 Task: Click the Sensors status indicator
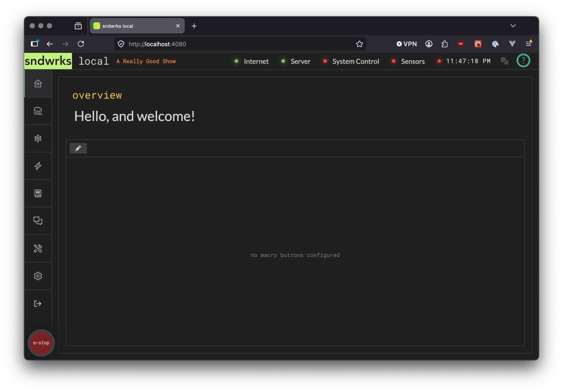point(408,61)
